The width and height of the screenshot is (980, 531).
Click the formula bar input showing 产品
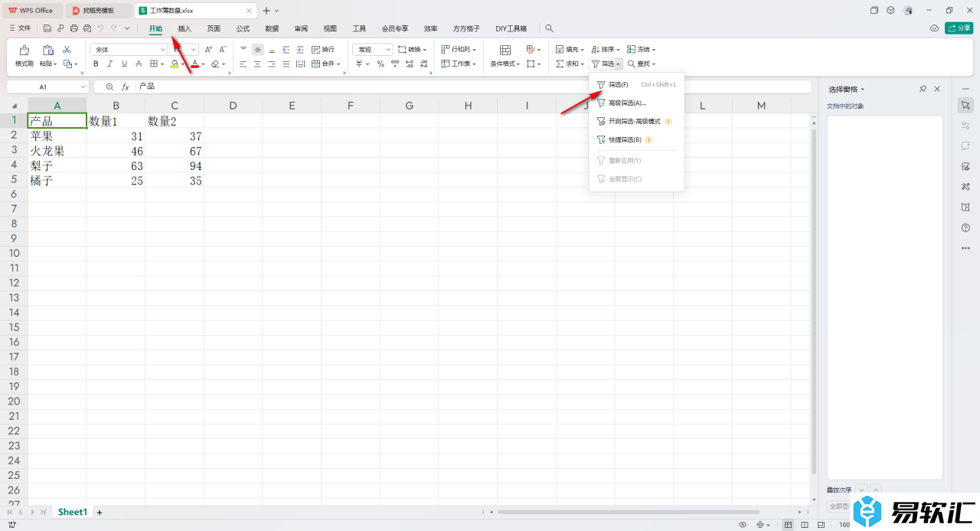pos(473,87)
